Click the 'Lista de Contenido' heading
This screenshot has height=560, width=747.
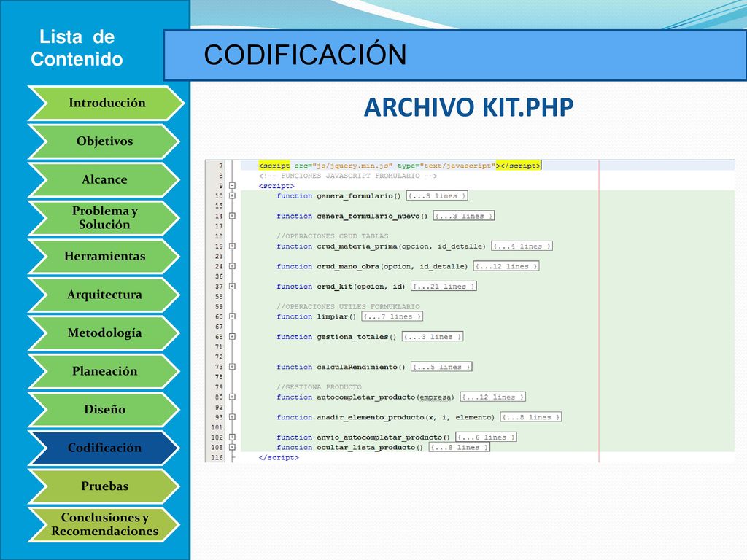[x=77, y=47]
